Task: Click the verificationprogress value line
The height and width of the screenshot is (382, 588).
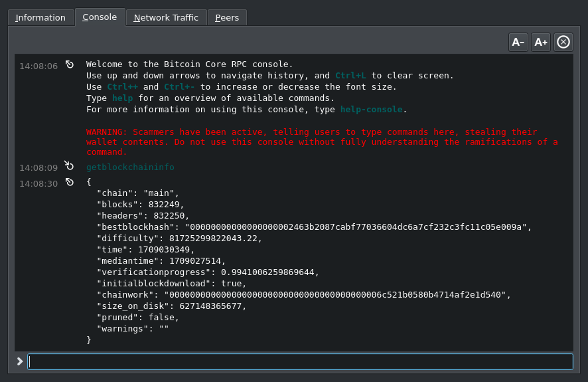Action: [208, 272]
